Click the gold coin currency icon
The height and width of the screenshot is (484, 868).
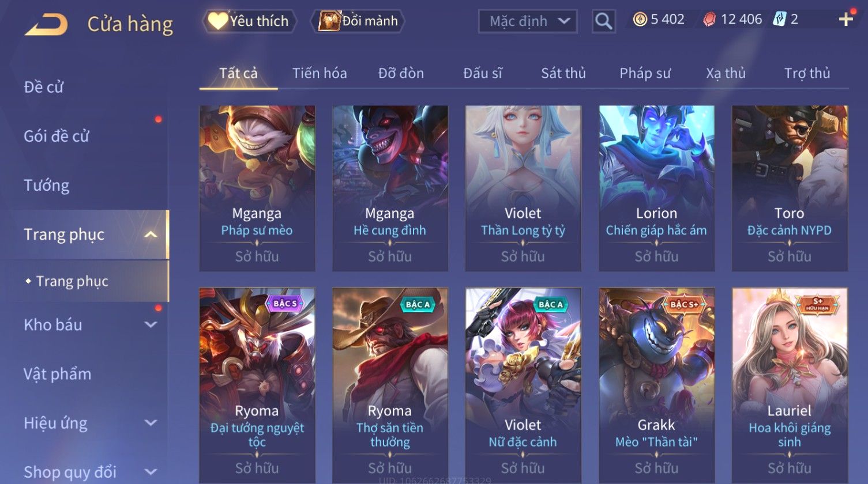point(640,20)
